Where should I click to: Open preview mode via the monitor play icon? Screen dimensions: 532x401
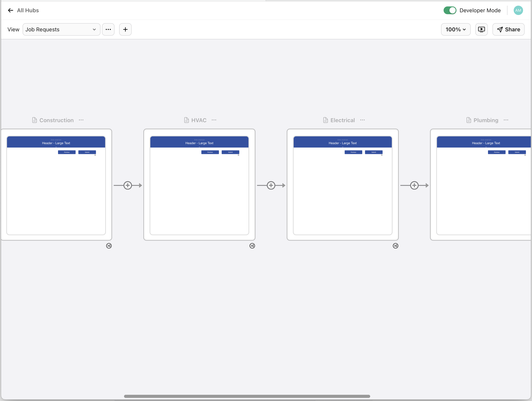tap(482, 29)
